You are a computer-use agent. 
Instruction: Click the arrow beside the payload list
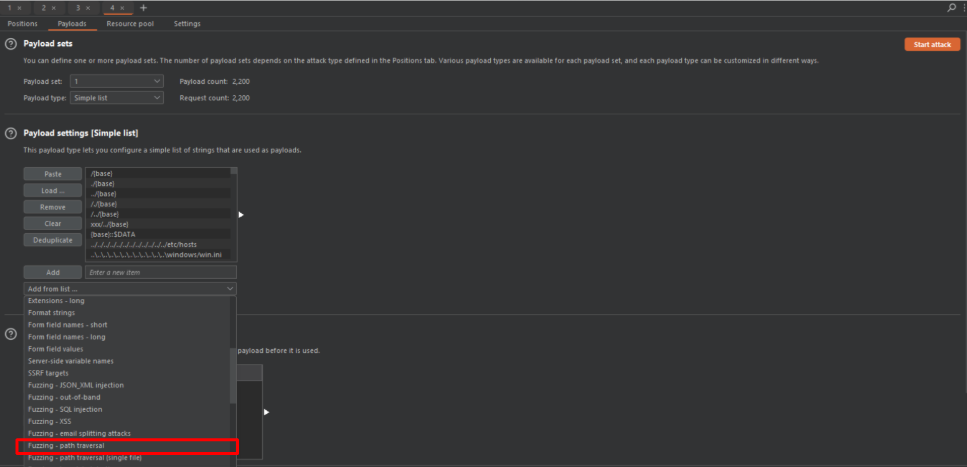(241, 214)
